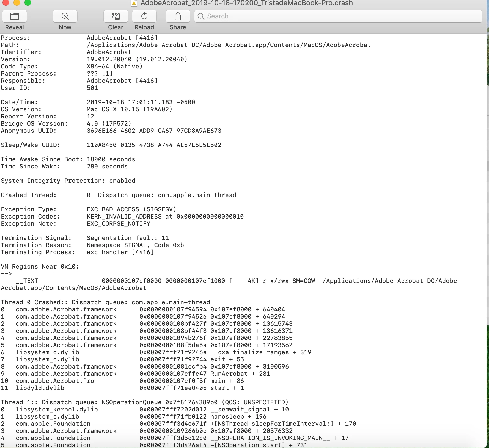The height and width of the screenshot is (448, 489).
Task: Click exc handler [4416] text
Action: point(120,252)
